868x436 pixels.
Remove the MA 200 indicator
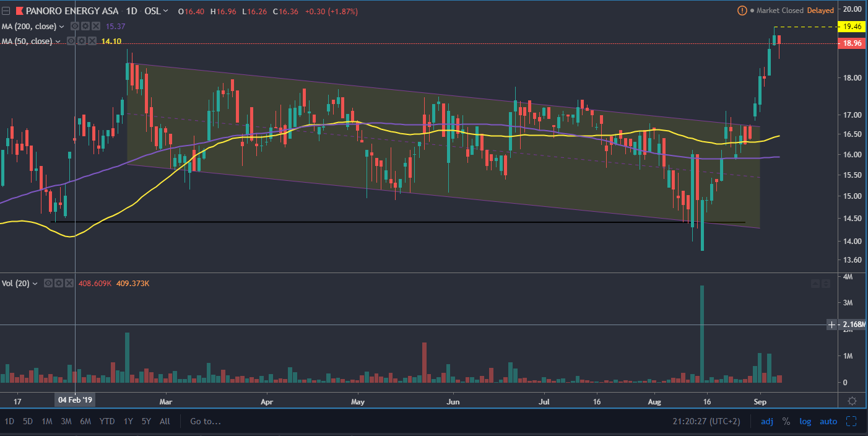click(95, 26)
